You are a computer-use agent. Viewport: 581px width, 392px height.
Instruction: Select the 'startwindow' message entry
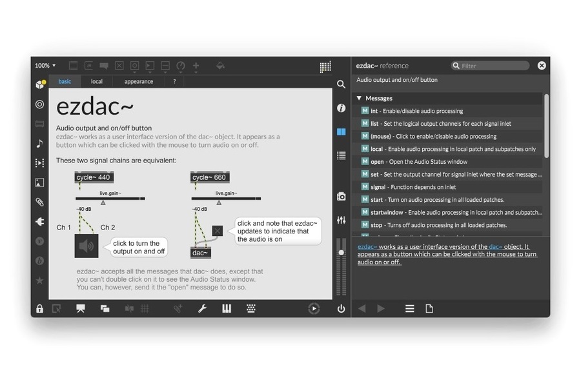[x=447, y=213]
